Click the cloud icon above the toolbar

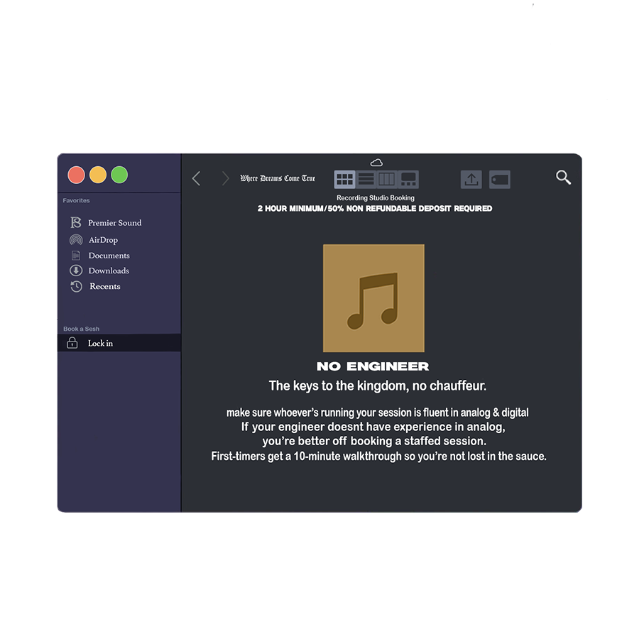tap(376, 163)
